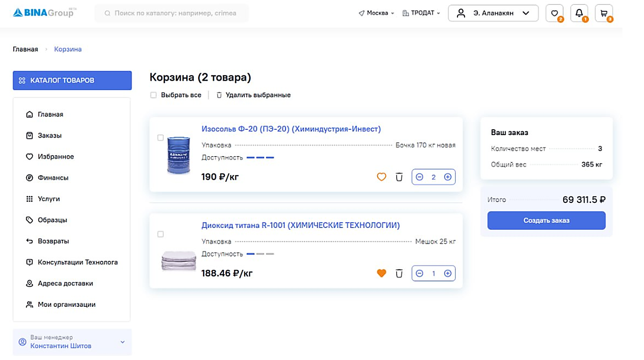The width and height of the screenshot is (644, 360).
Task: Expand the Э. Аланакян user menu
Action: pos(493,13)
